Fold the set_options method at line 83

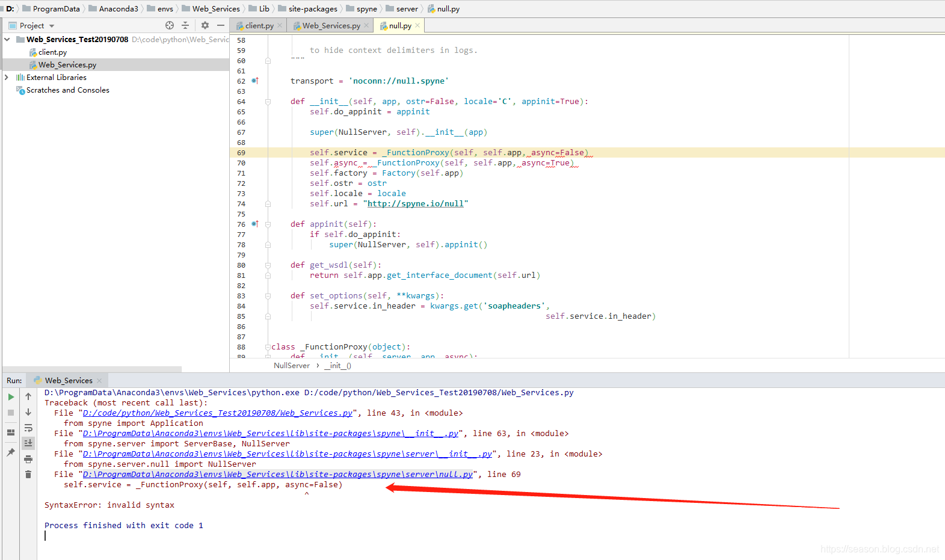point(268,295)
